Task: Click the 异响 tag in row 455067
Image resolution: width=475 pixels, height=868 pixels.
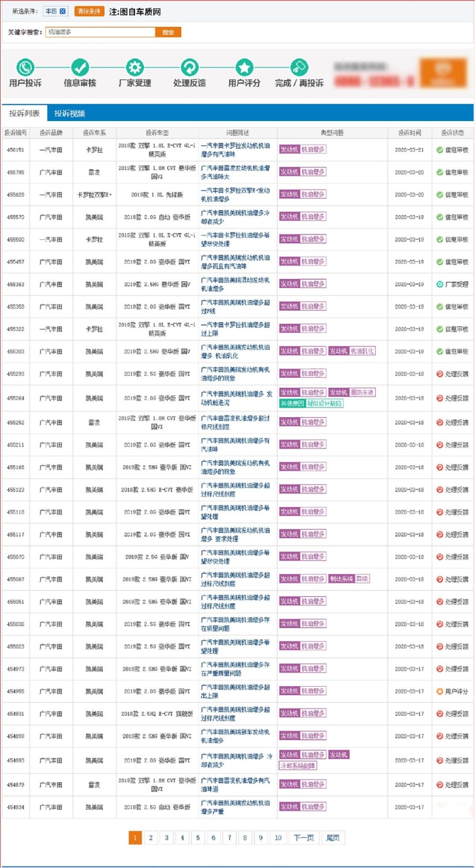Action: (x=362, y=579)
